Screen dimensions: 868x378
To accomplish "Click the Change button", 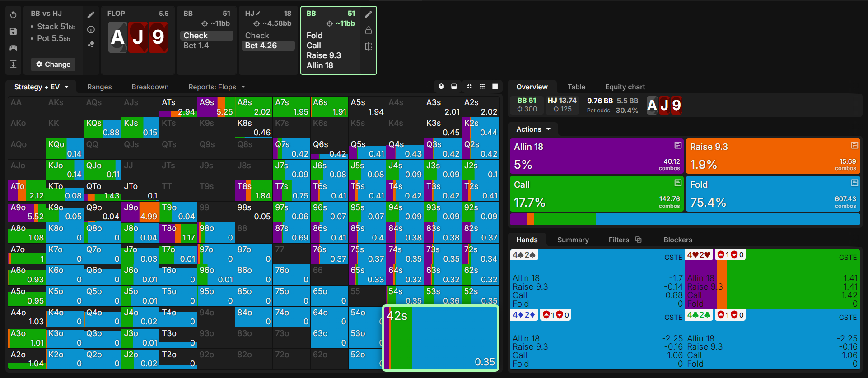I will [53, 65].
